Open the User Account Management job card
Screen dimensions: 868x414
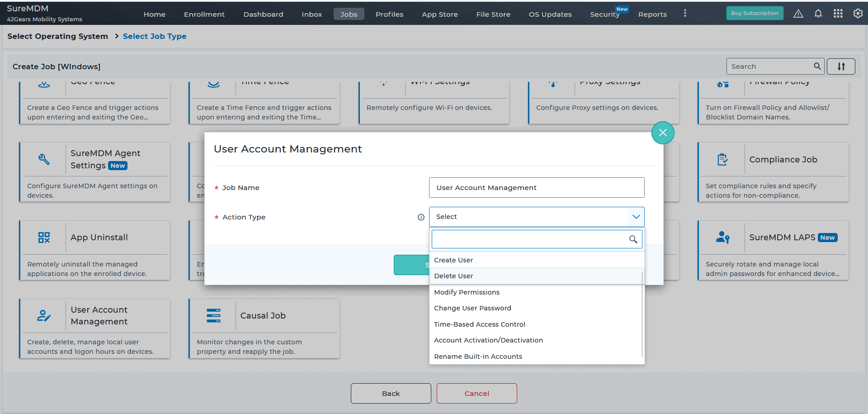coord(95,328)
